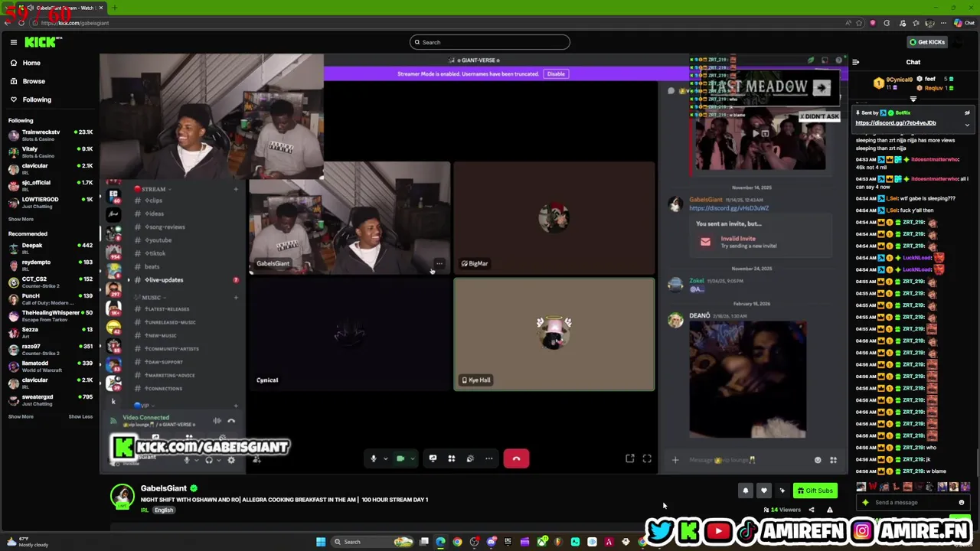
Task: Expand the pinned message chevron in Kick chat
Action: (x=967, y=124)
